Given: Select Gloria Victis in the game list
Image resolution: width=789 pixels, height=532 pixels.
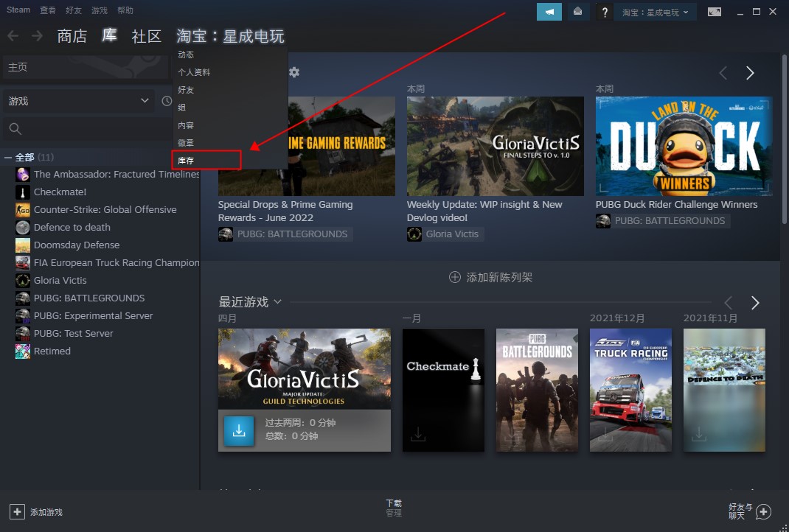Looking at the screenshot, I should pos(60,281).
